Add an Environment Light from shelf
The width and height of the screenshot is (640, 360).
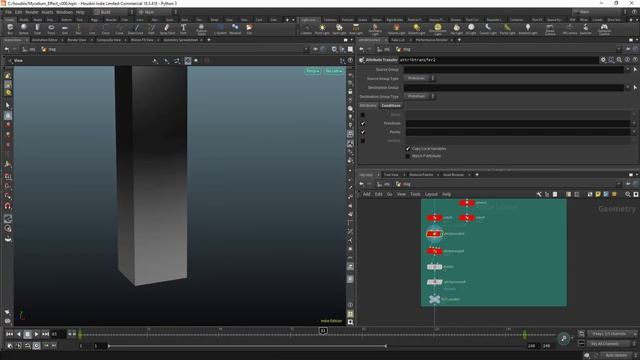coord(438,29)
